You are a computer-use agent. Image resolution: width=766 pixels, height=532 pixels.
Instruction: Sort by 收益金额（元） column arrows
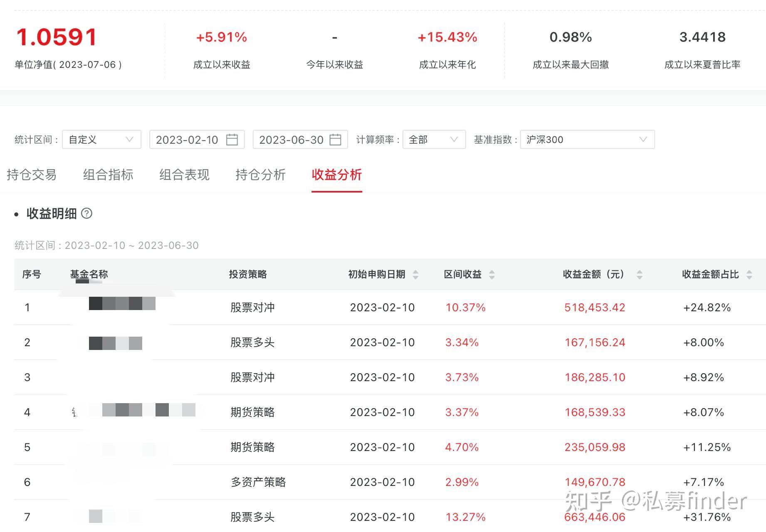pyautogui.click(x=640, y=274)
